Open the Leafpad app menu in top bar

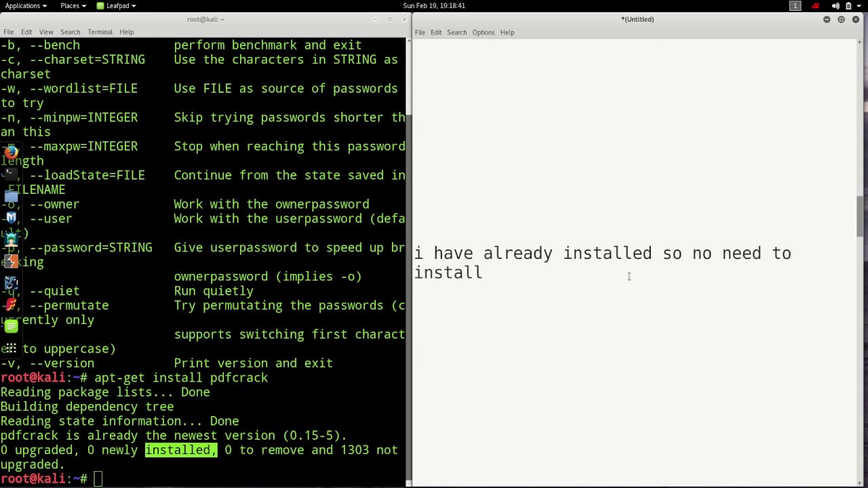coord(116,5)
